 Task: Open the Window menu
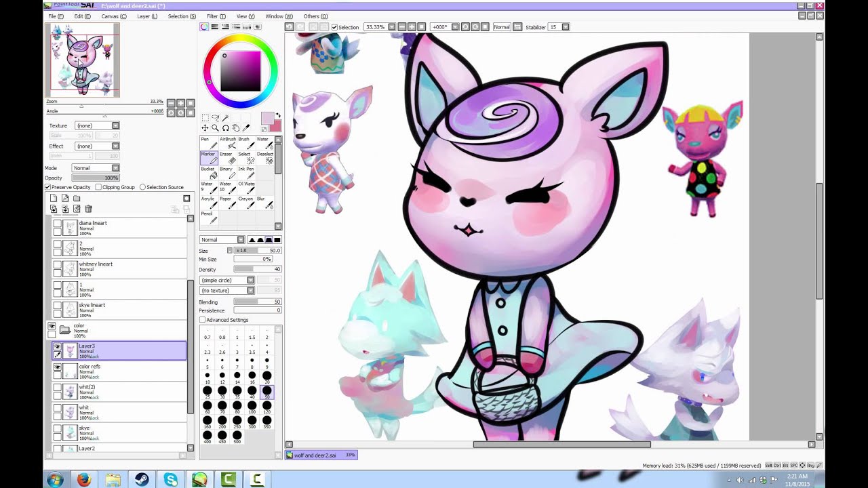pos(279,16)
